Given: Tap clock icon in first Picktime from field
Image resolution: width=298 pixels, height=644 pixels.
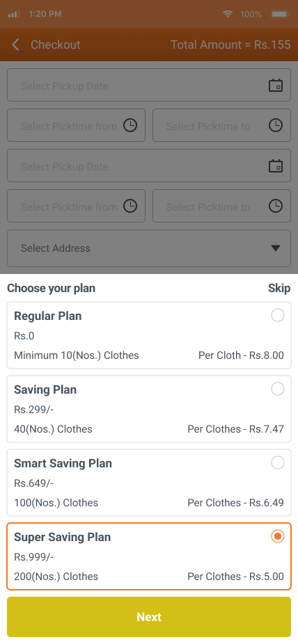Looking at the screenshot, I should click(x=130, y=125).
